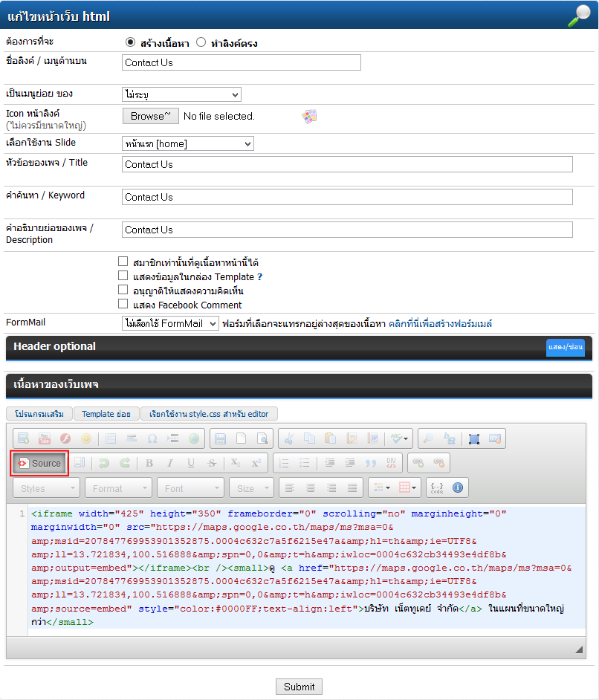Click the Insert Table icon
Image resolution: width=599 pixels, height=700 pixels.
click(110, 438)
